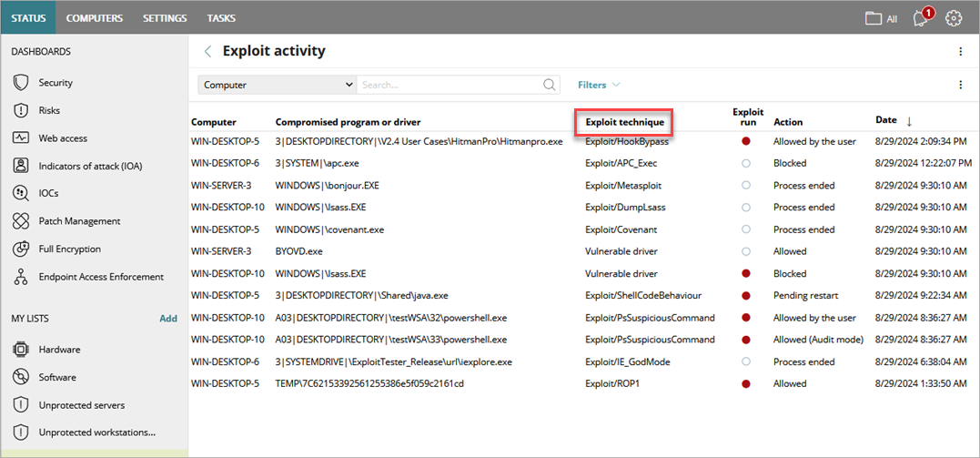The image size is (980, 458).
Task: Click in the Search input field
Action: (450, 85)
